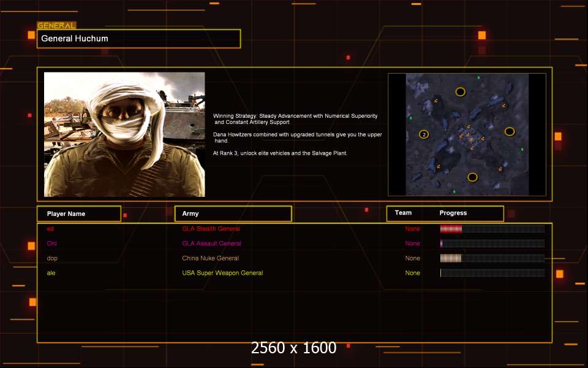Select the China Nuke General entry
Image resolution: width=588 pixels, height=368 pixels.
[x=210, y=258]
